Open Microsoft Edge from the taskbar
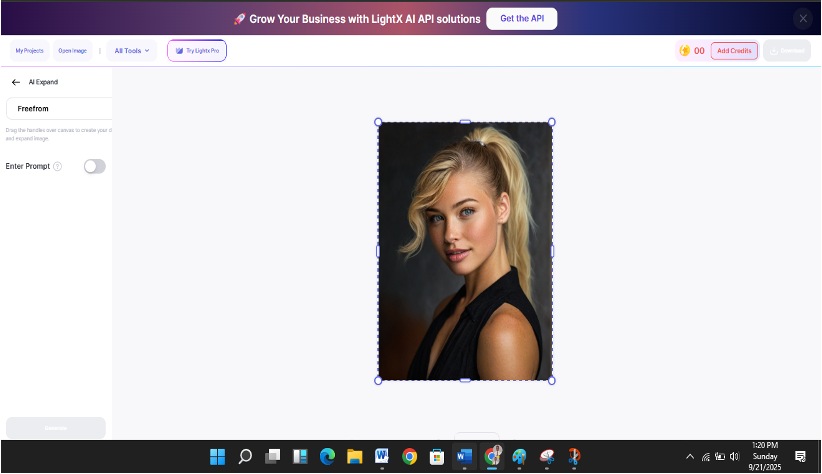This screenshot has width=822, height=474. tap(327, 457)
